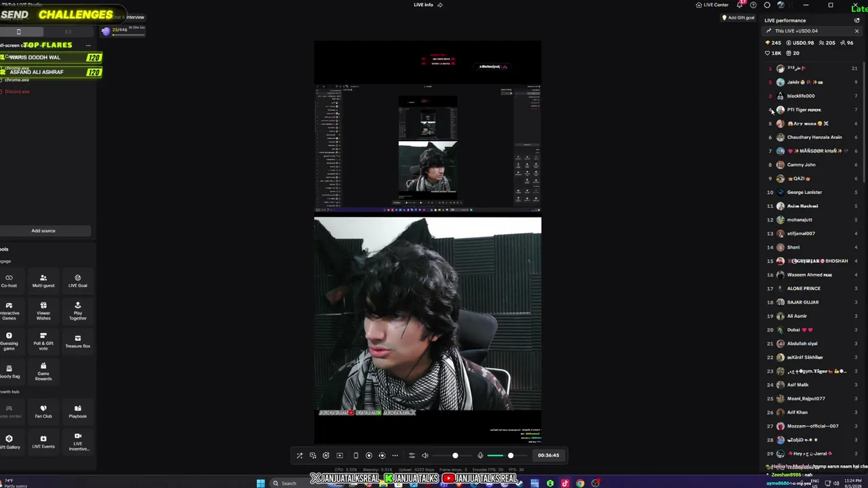Viewport: 868px width, 488px height.
Task: Click the phone orientation icon
Action: (355, 455)
